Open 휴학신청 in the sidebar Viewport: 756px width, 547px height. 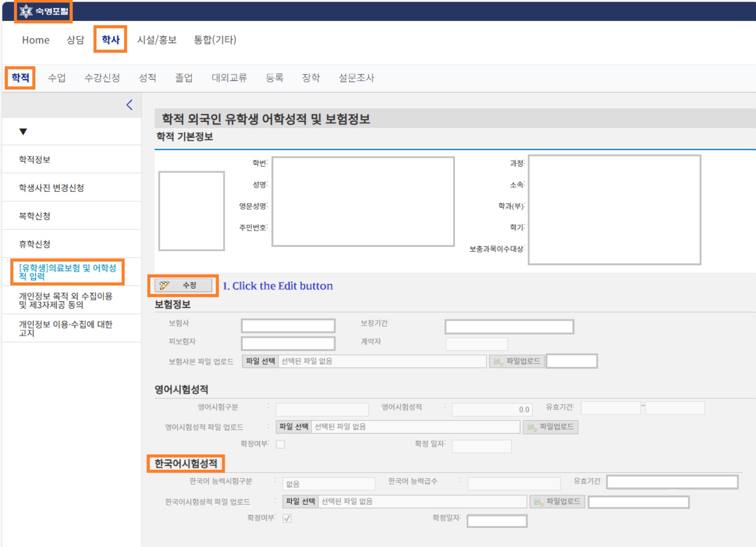[x=72, y=244]
